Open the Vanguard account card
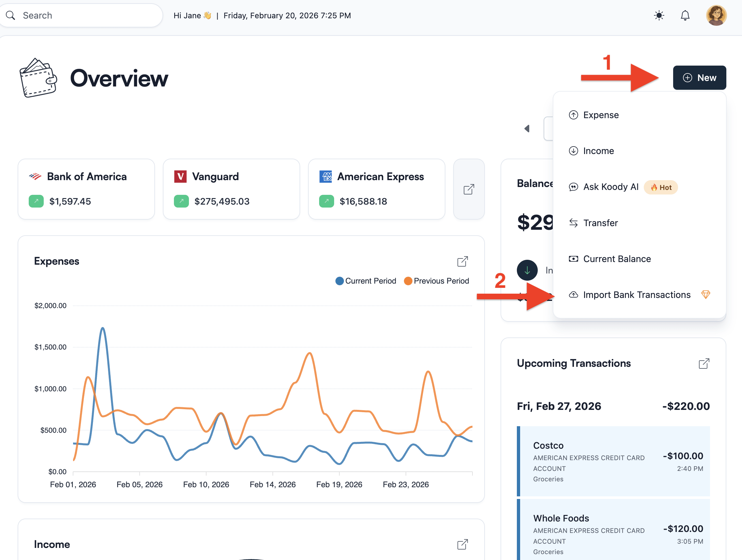This screenshot has width=742, height=560. pos(231,189)
